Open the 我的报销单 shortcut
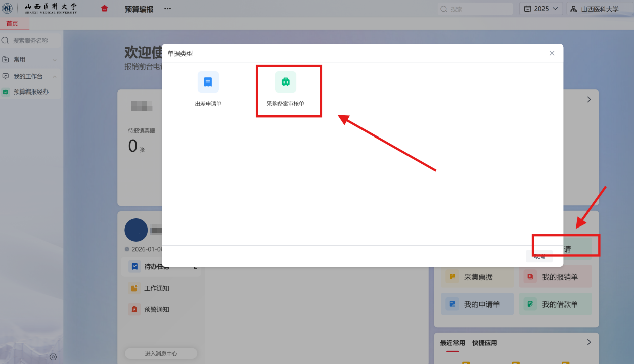This screenshot has width=634, height=364. pyautogui.click(x=555, y=277)
